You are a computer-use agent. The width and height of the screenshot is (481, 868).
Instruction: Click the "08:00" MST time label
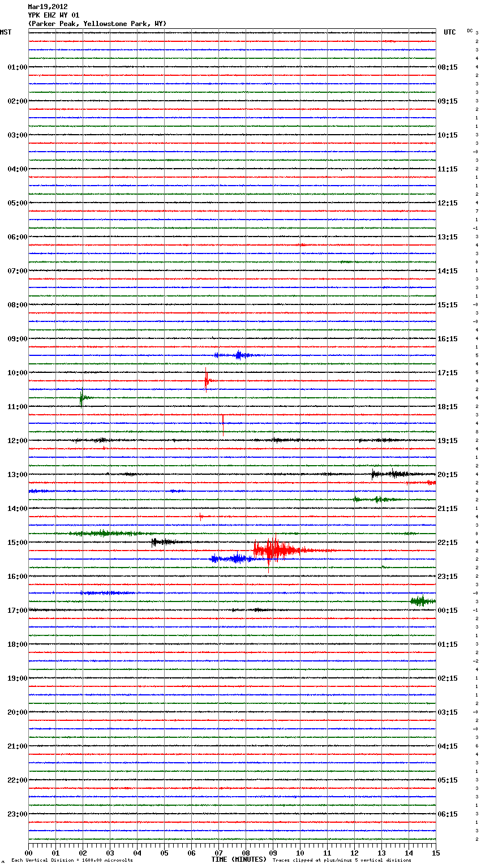(17, 305)
